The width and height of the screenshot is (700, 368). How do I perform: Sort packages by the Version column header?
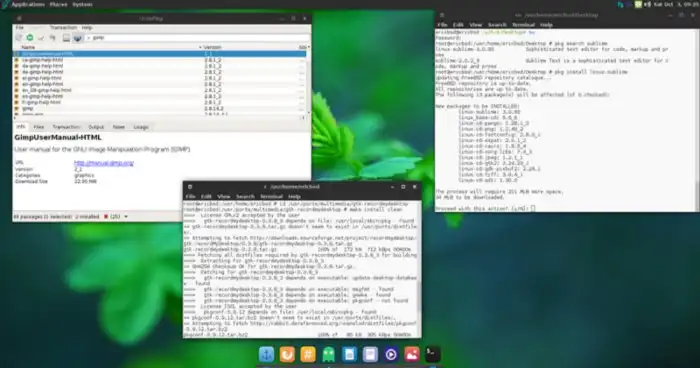tap(212, 47)
